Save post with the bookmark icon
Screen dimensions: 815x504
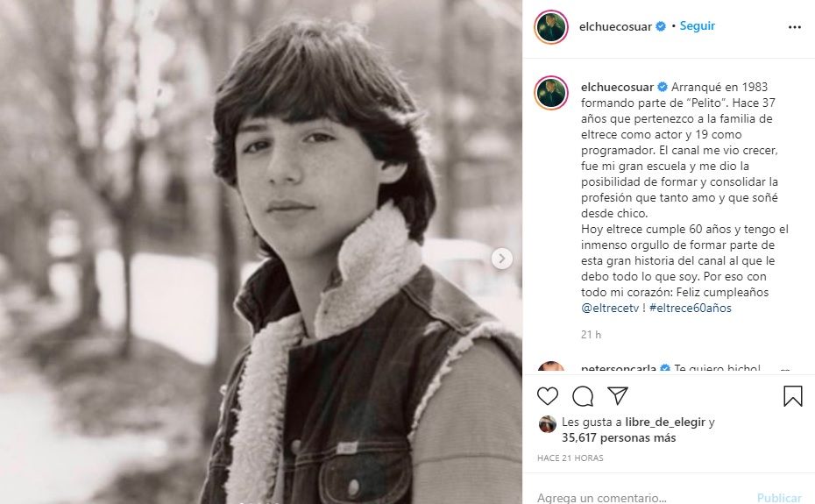[x=792, y=396]
